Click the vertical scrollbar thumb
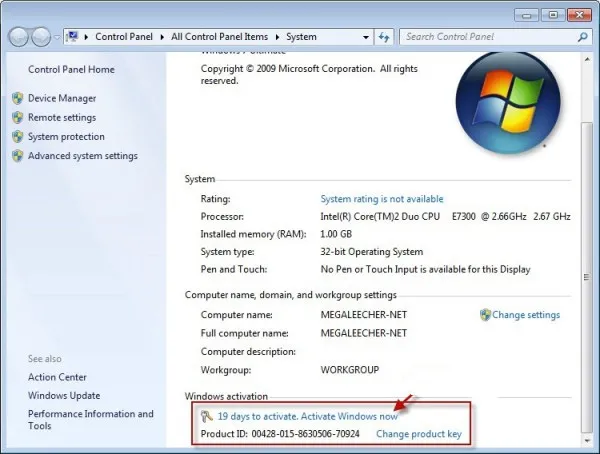Viewport: 600px width, 454px height. [x=587, y=277]
